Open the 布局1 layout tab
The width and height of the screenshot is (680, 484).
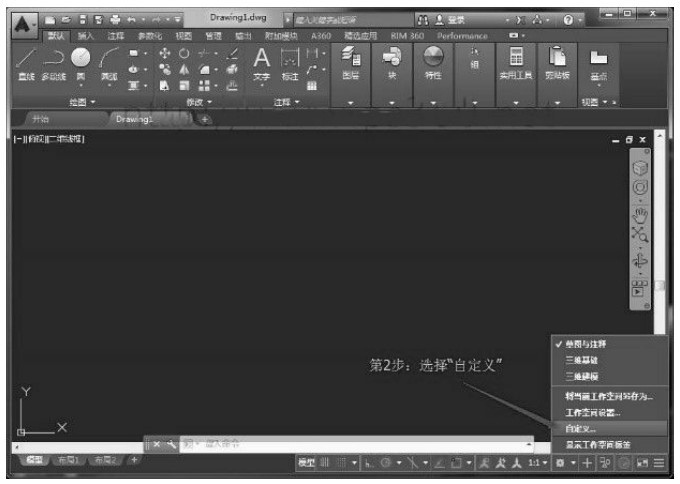66,460
